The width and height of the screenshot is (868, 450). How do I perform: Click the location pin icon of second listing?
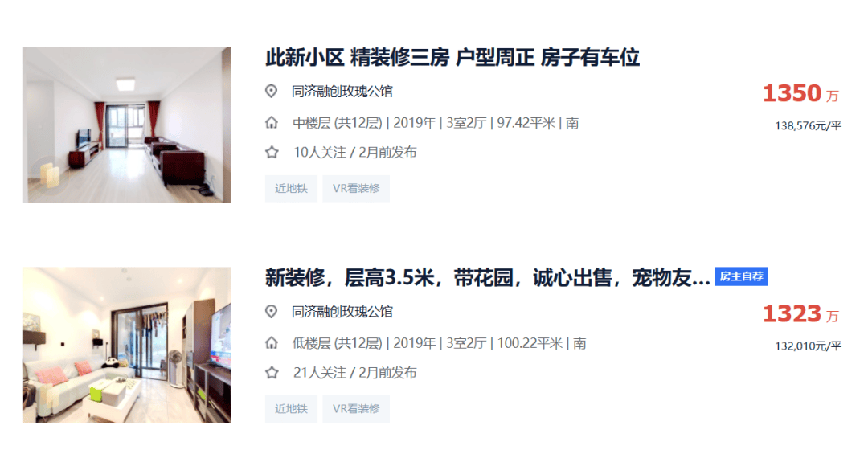tap(272, 312)
